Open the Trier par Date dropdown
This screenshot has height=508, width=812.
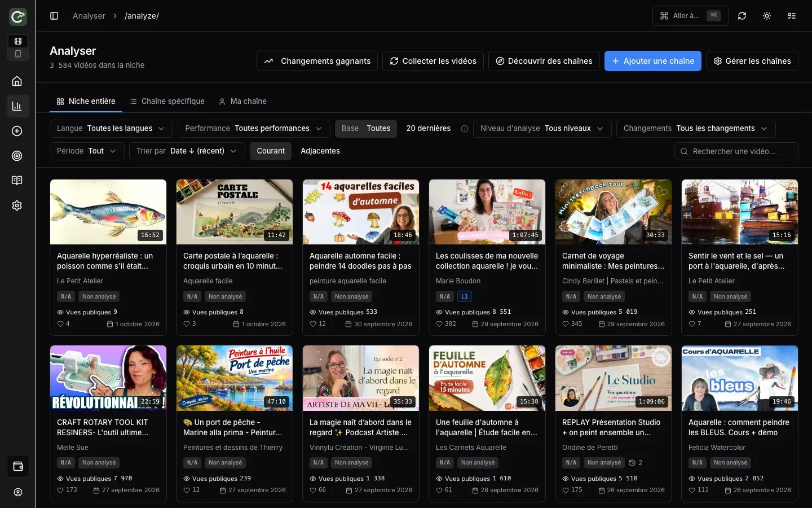187,151
